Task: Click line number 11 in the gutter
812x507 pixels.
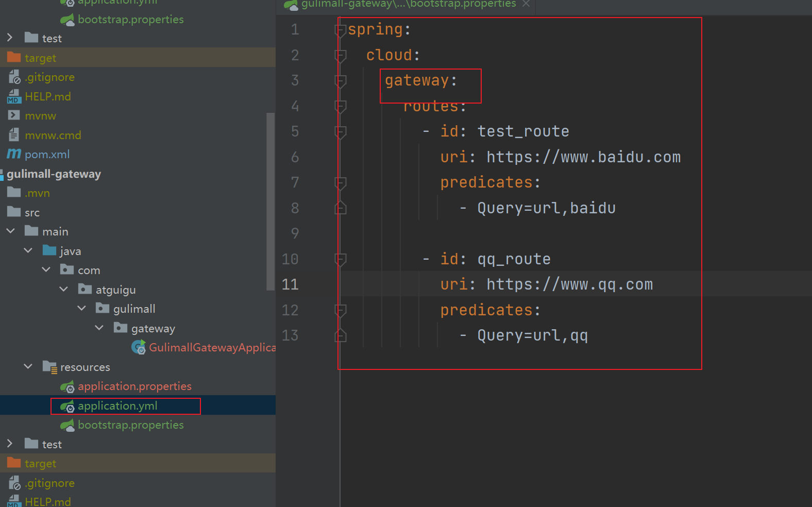Action: (x=290, y=284)
